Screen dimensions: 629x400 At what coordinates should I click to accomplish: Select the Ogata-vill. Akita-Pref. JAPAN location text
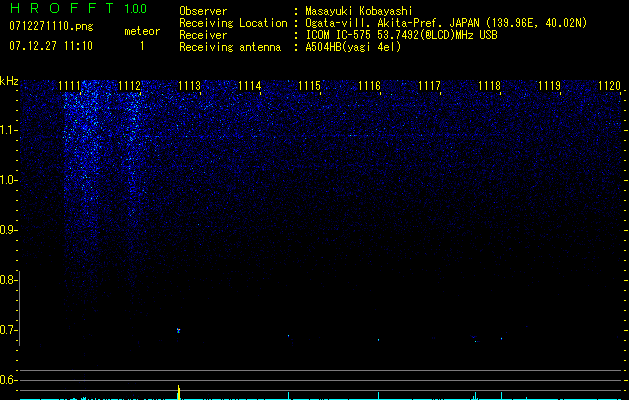pos(446,23)
